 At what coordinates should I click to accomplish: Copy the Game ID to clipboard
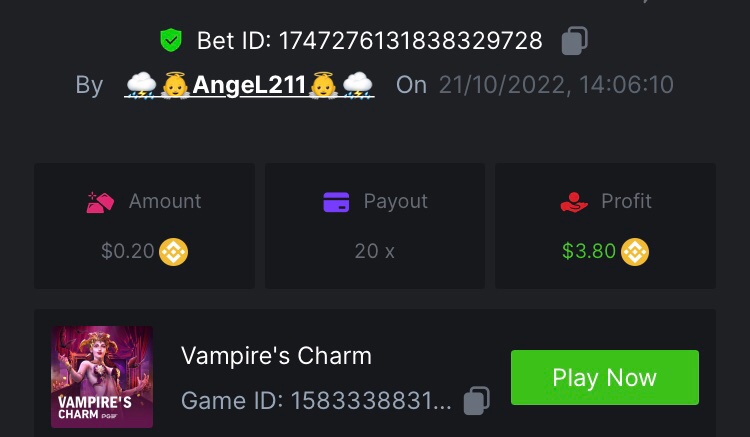coord(476,401)
